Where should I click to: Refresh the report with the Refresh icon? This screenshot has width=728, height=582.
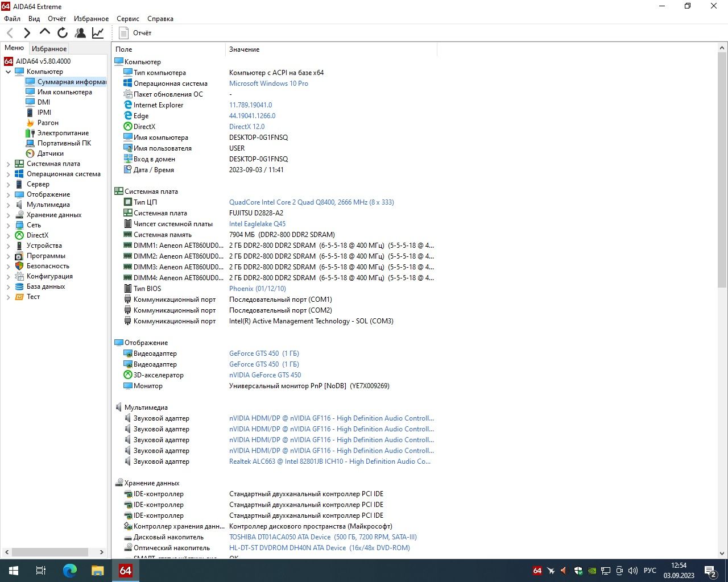(x=63, y=33)
